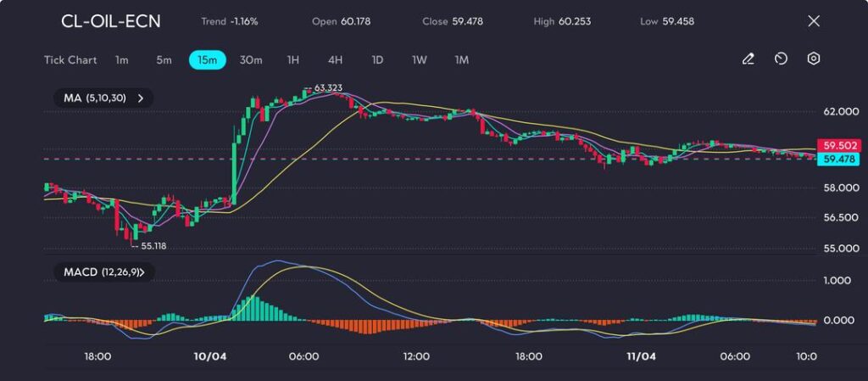Viewport: 868px width, 381px height.
Task: Choose the 1W weekly timeframe
Action: pos(420,60)
